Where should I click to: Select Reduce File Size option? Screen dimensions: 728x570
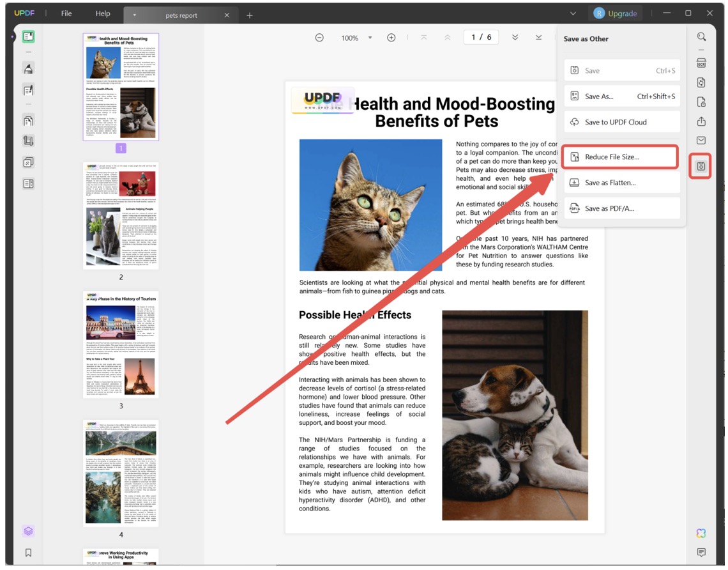coord(620,157)
